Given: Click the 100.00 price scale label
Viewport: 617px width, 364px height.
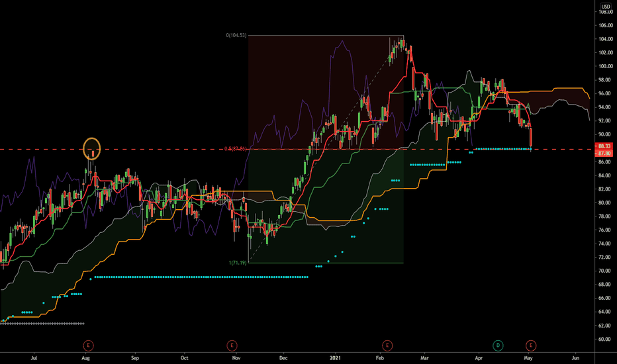Looking at the screenshot, I should coord(605,66).
